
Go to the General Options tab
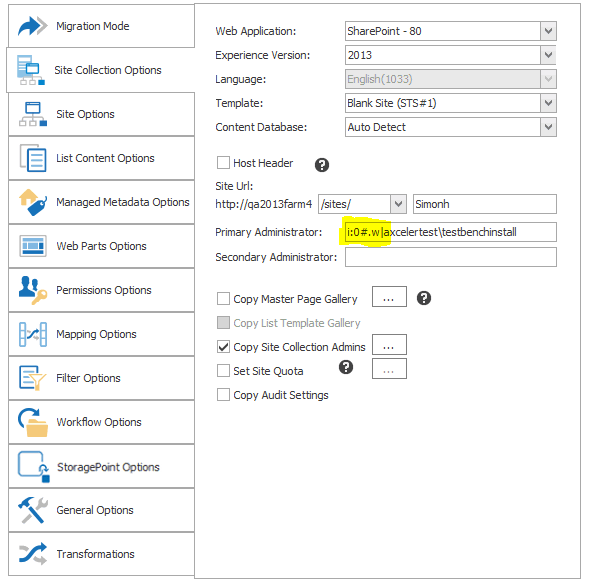point(101,510)
